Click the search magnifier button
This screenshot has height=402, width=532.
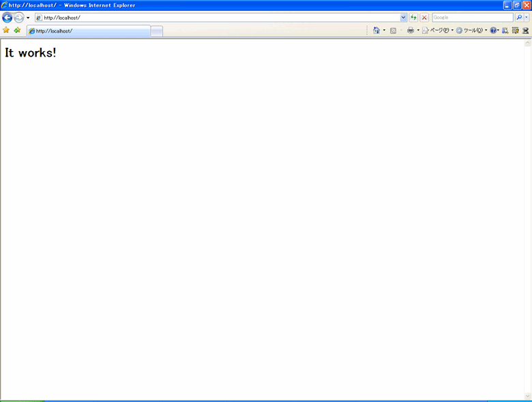518,18
